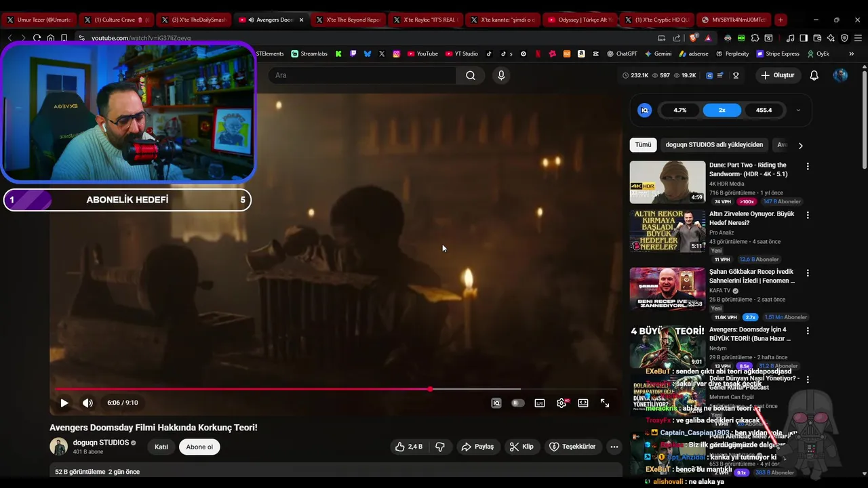Switch to the Odyssey Türkçe Alt browser tab
Screen dimensions: 868x488
[580, 20]
